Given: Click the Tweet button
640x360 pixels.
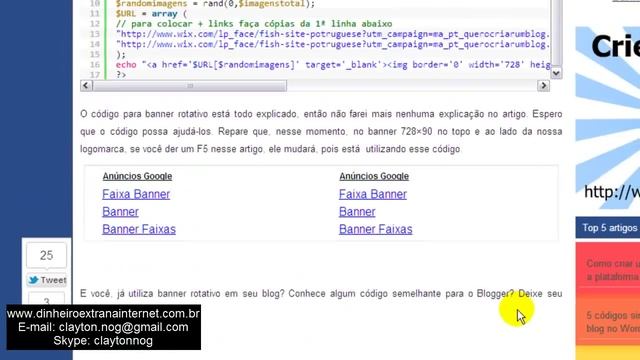Looking at the screenshot, I should [47, 280].
